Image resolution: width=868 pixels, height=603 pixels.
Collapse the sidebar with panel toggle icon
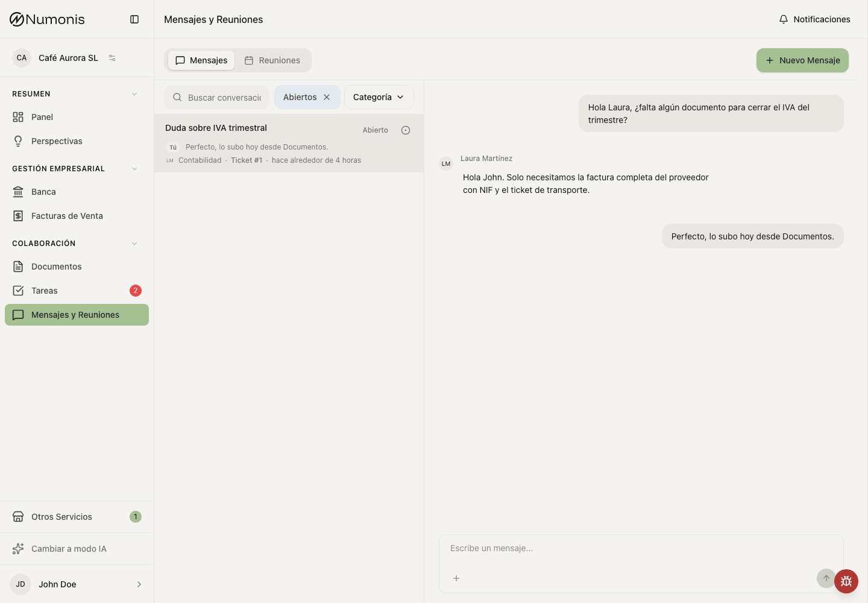click(134, 19)
